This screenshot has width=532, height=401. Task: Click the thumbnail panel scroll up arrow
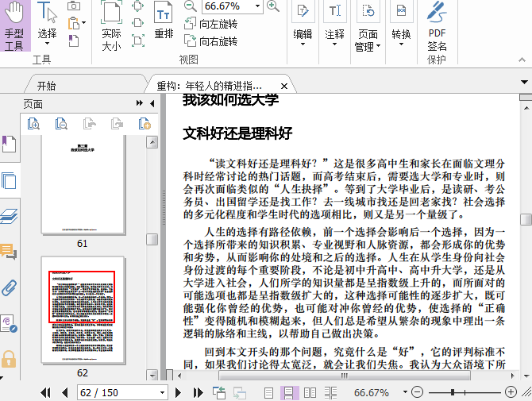tap(152, 142)
